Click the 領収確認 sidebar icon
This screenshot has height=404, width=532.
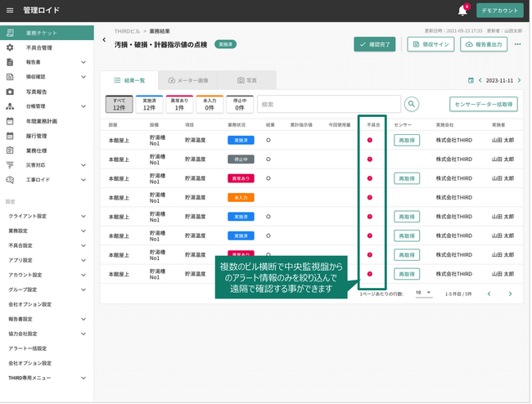click(x=10, y=77)
